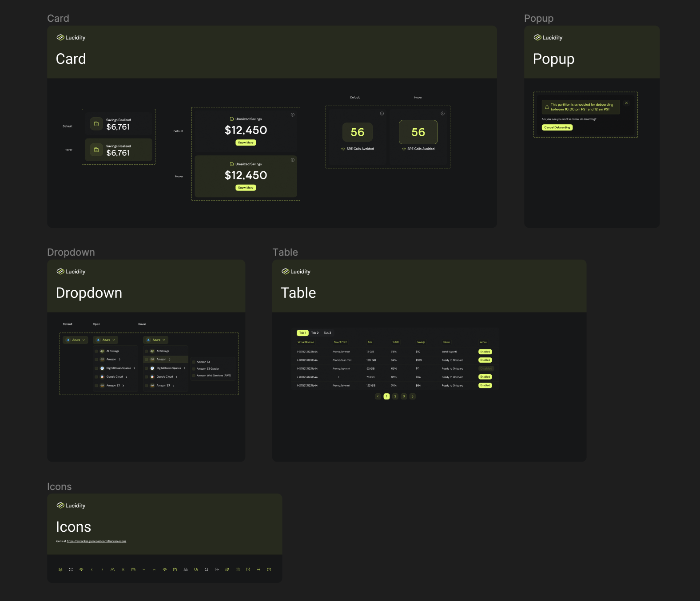
Task: Click the Virtual Machine column header
Action: coord(306,342)
